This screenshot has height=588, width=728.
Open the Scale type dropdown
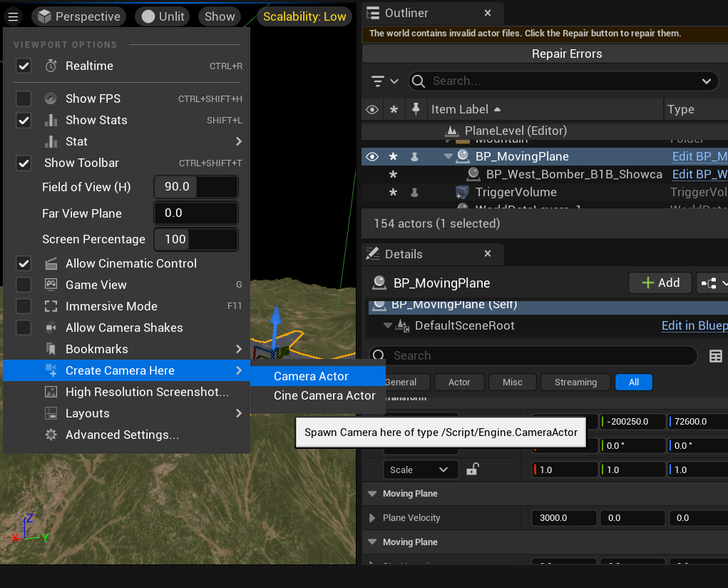point(421,470)
